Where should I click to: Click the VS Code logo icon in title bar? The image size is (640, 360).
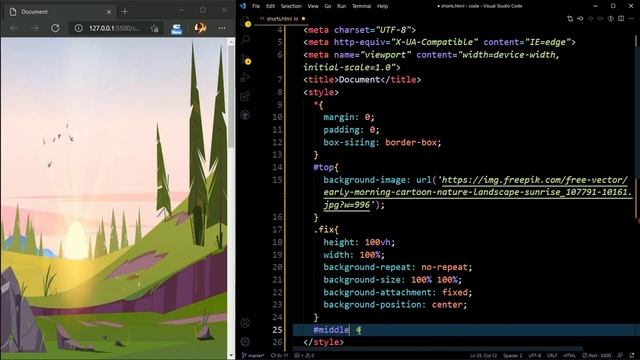(x=243, y=6)
